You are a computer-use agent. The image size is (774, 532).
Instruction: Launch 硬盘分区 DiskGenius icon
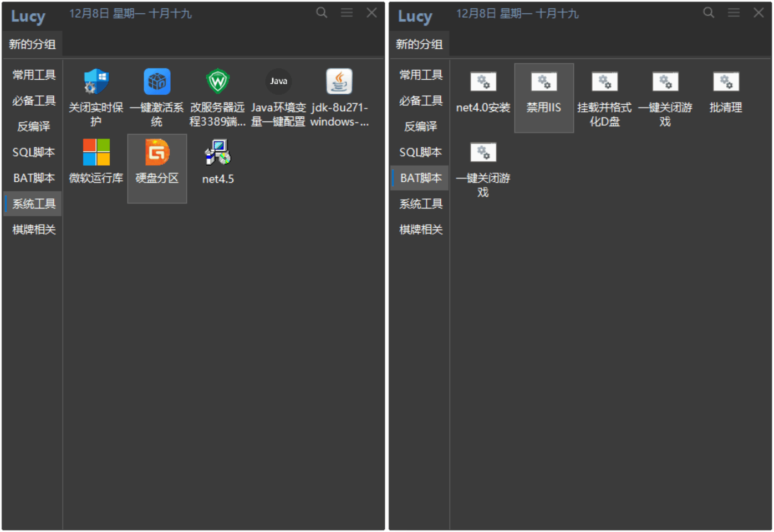pos(157,152)
